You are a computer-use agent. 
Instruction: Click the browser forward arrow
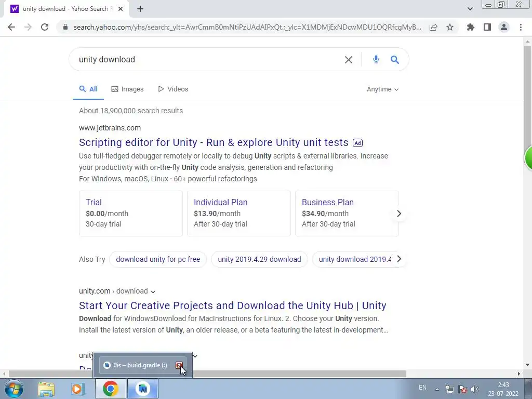pos(28,27)
